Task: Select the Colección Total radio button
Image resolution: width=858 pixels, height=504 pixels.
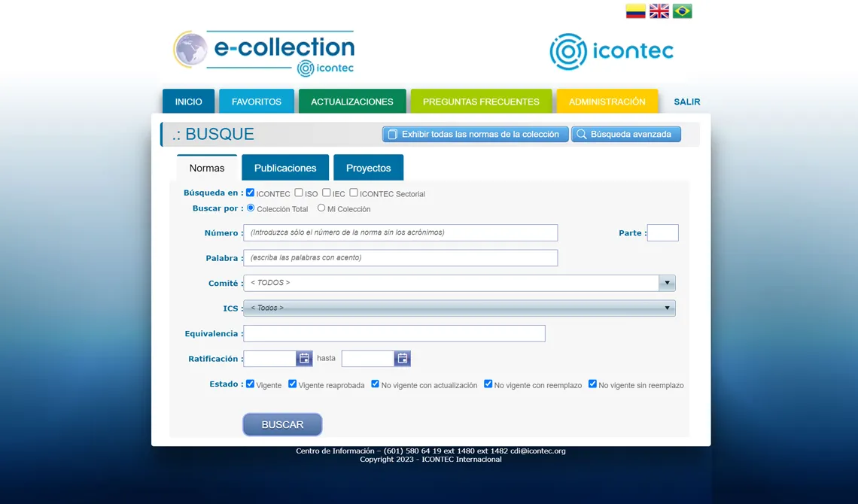Action: (251, 208)
